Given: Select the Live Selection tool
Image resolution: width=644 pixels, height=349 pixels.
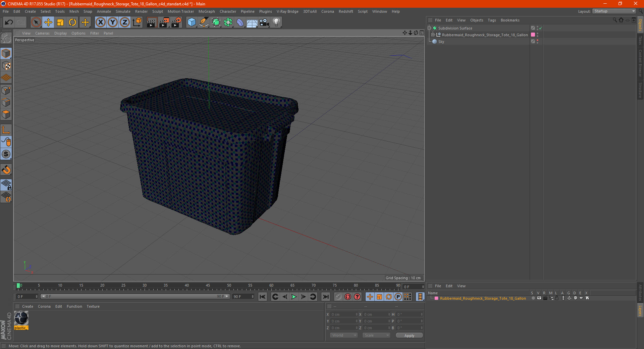Looking at the screenshot, I should pyautogui.click(x=36, y=22).
